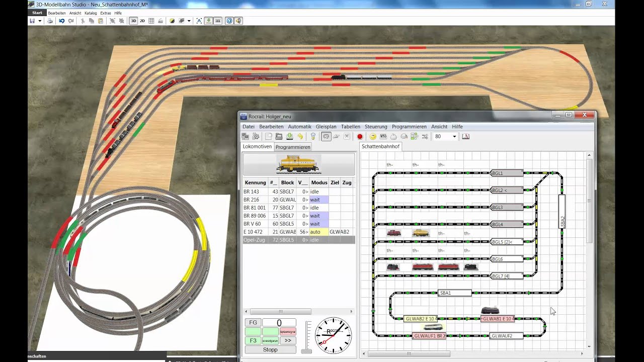Open Rocrail's Automatik menu
The height and width of the screenshot is (362, 644).
click(x=299, y=127)
